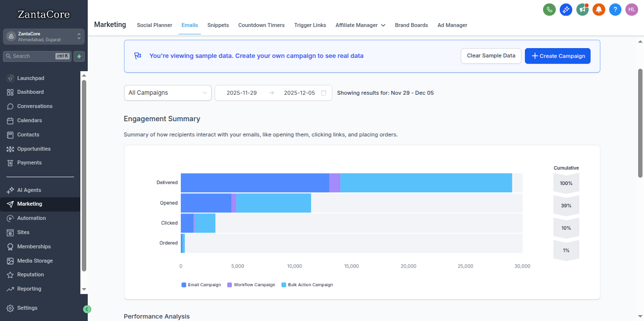Viewport: 644px width, 321px height.
Task: Open Conversations in the sidebar
Action: coord(36,106)
